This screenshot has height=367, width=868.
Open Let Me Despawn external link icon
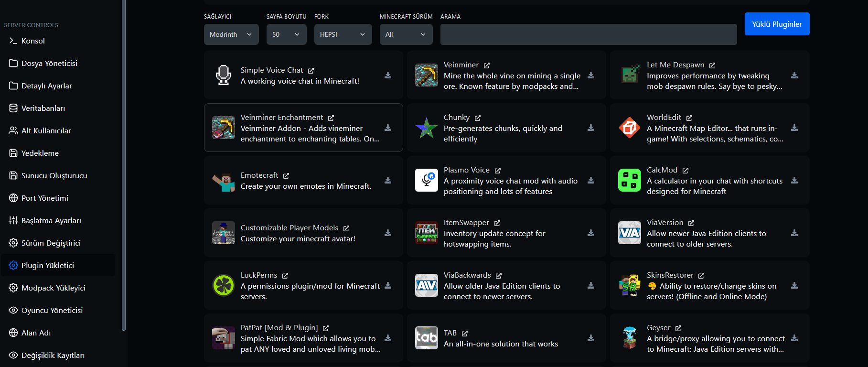pyautogui.click(x=712, y=65)
